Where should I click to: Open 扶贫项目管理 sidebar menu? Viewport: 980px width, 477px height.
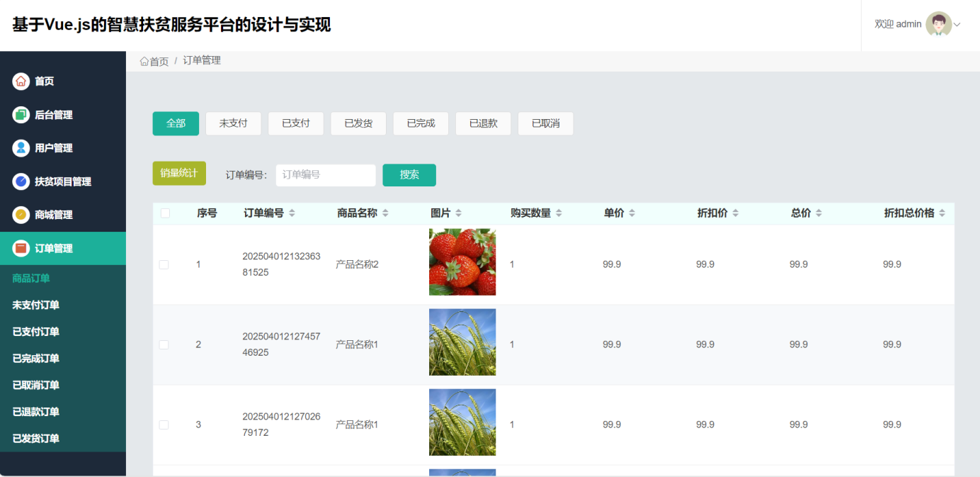(63, 181)
